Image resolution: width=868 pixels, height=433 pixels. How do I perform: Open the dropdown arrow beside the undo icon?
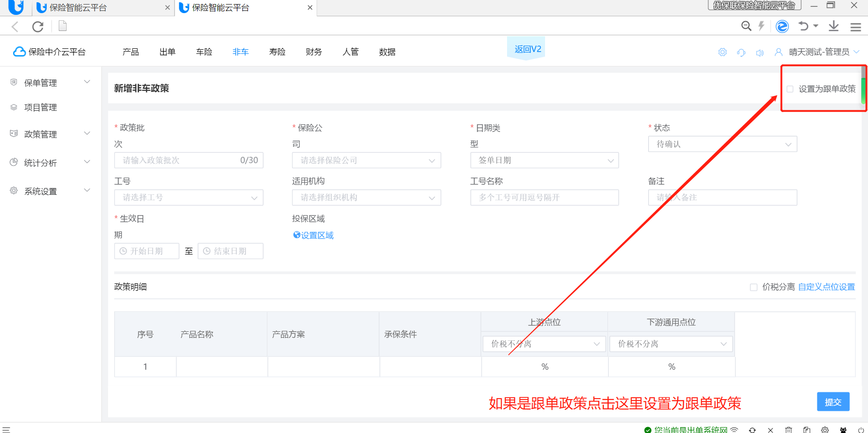tap(816, 26)
